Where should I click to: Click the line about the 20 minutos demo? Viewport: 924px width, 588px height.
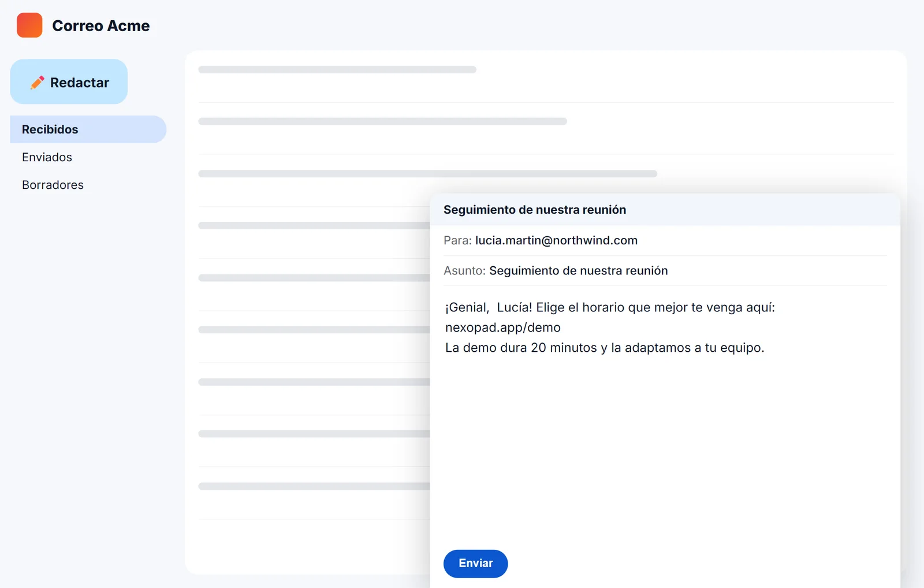[605, 348]
